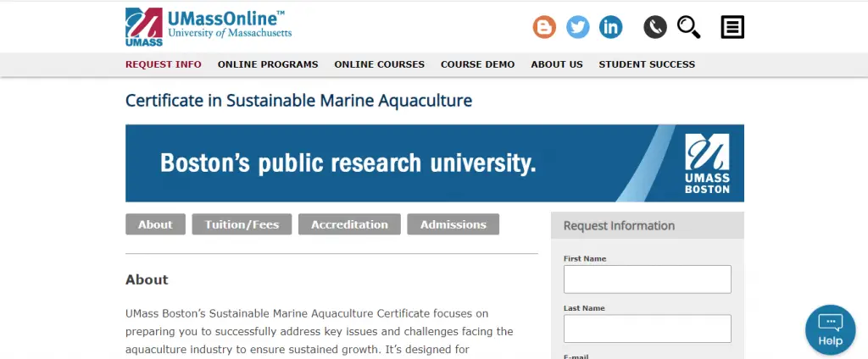Switch to the Tuition/Fees tab
868x359 pixels.
tap(242, 224)
